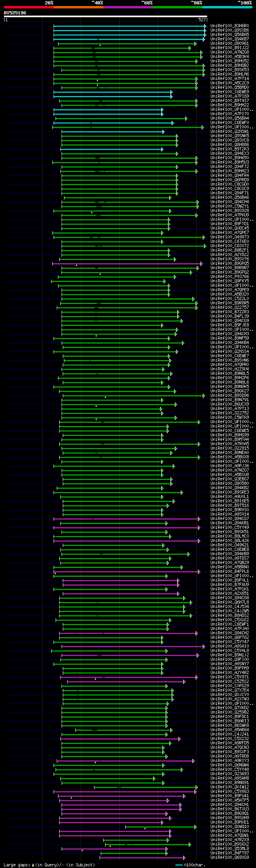
Task: Click the green ~80% legend segment
Action: click(x=178, y=7)
